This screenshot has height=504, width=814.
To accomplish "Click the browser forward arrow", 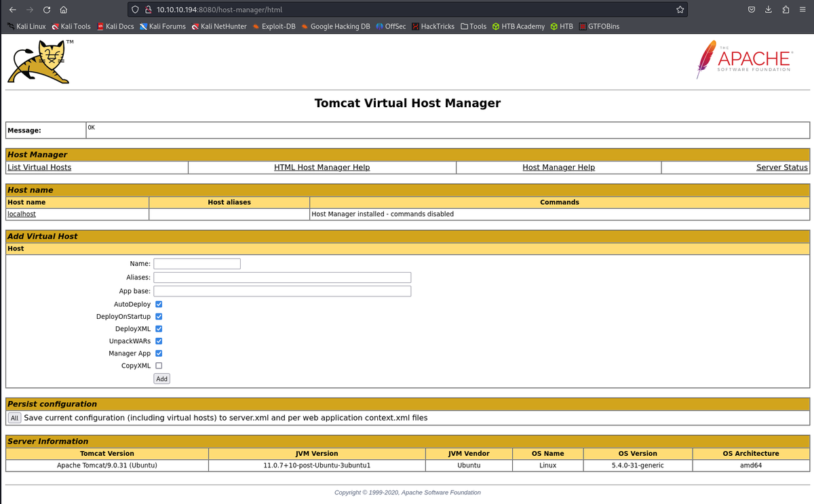I will [x=29, y=9].
